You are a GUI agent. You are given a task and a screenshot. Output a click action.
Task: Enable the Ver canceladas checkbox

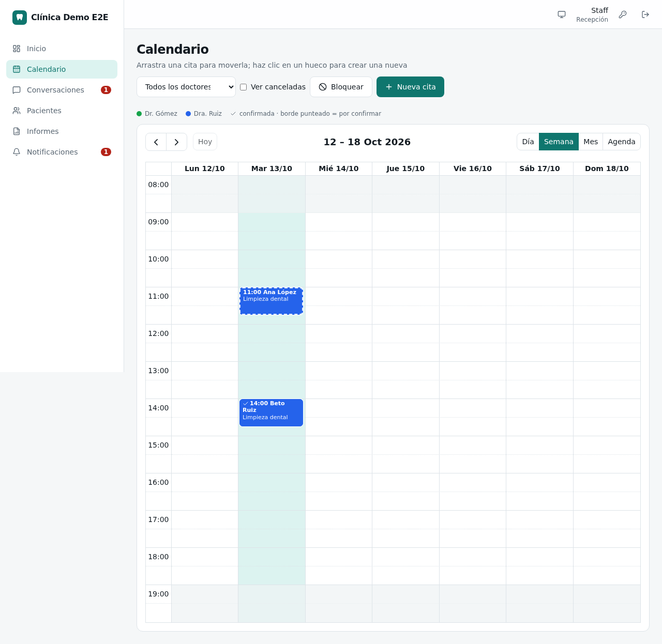click(244, 87)
